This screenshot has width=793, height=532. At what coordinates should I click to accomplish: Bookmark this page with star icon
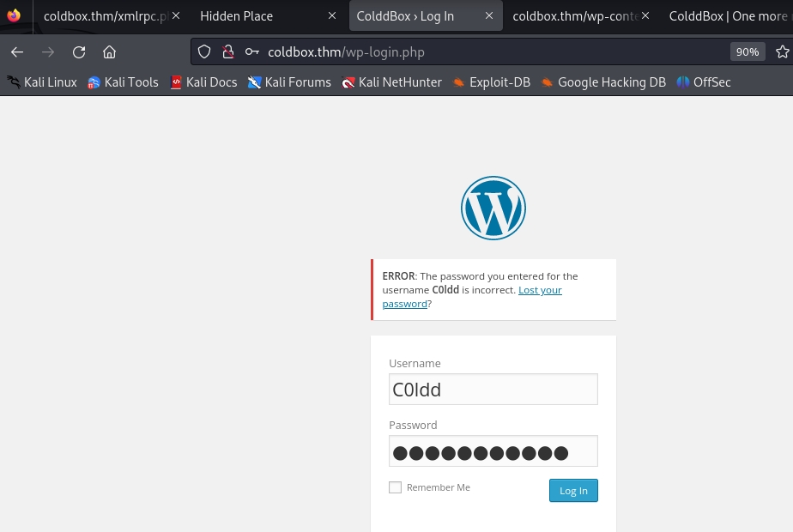click(782, 52)
